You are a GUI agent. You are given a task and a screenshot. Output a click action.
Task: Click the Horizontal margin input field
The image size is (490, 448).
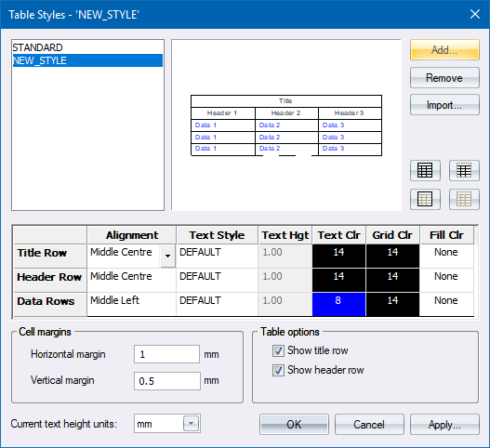pos(166,354)
